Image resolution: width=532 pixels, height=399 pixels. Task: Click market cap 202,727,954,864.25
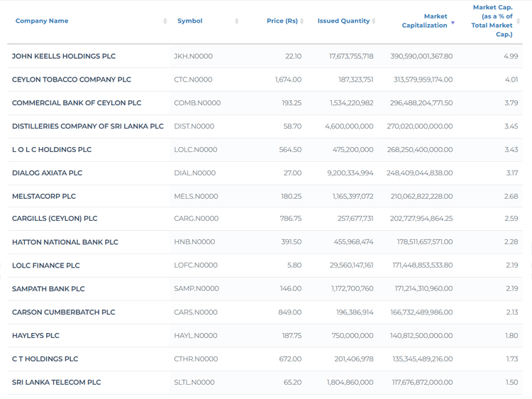click(421, 219)
